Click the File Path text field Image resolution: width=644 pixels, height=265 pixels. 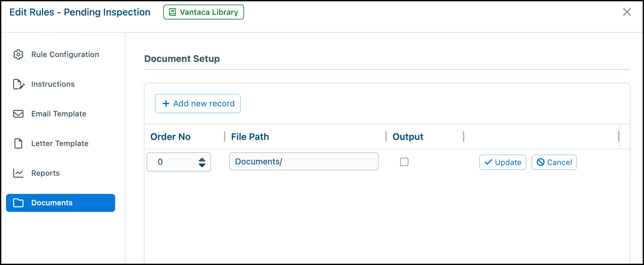point(304,162)
